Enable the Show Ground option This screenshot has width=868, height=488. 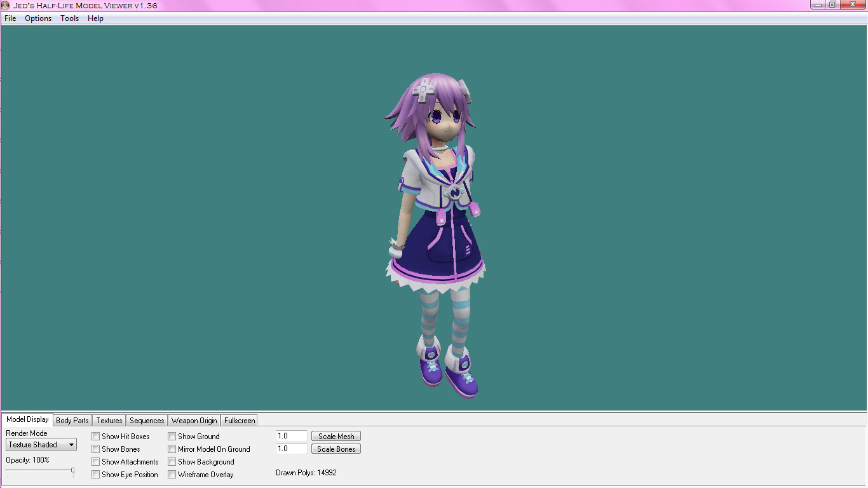click(172, 436)
